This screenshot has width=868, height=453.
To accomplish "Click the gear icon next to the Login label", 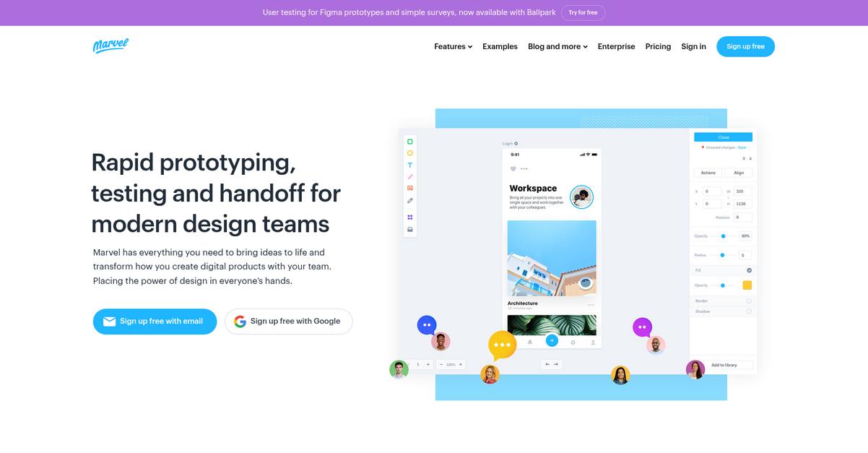I will (516, 144).
